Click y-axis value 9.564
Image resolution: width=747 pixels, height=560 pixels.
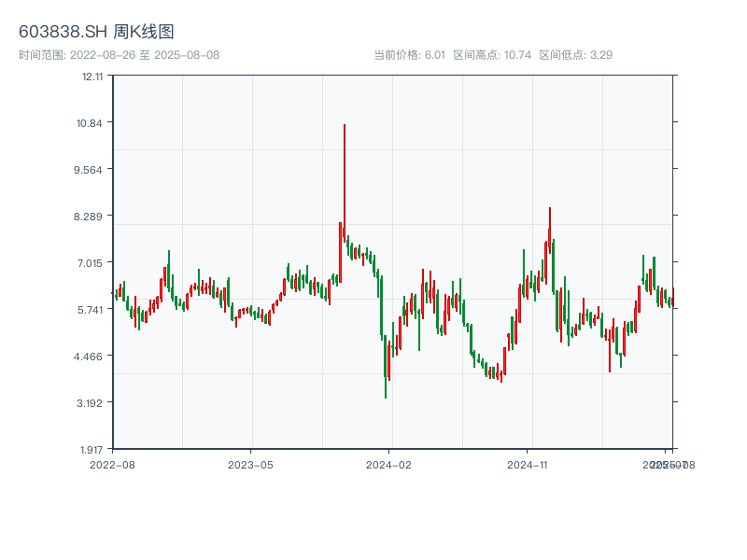(88, 170)
